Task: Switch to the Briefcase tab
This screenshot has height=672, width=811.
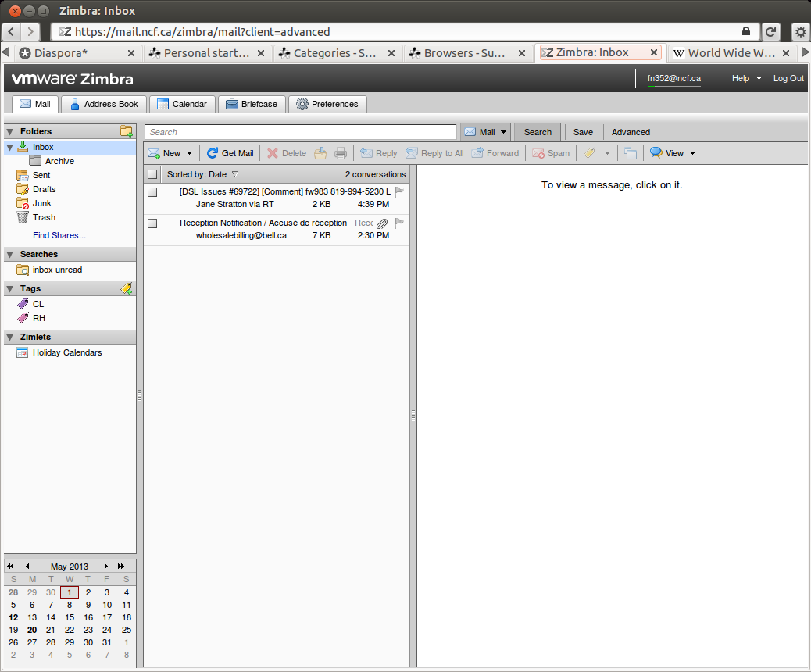Action: pyautogui.click(x=252, y=104)
